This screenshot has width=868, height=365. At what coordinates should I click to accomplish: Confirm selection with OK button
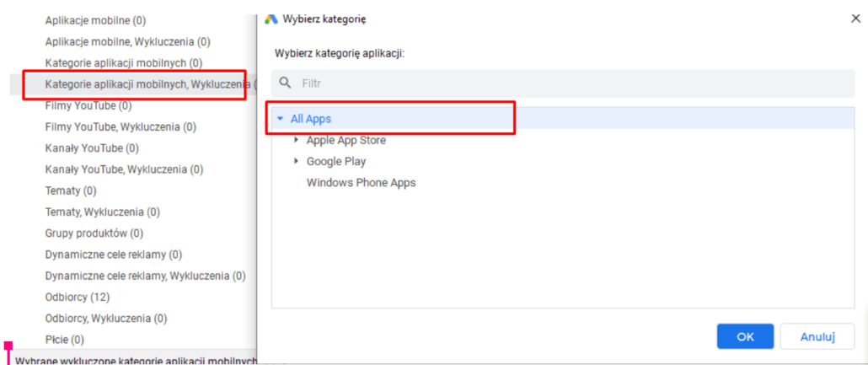745,336
